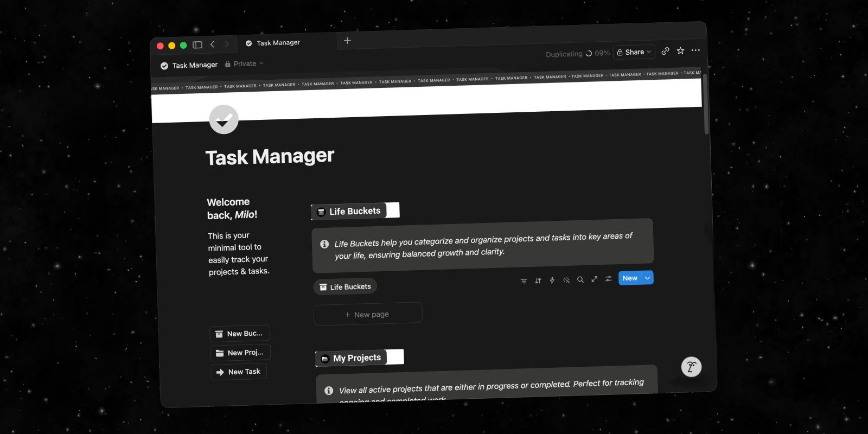This screenshot has width=868, height=434.
Task: Click the blue New button
Action: [x=629, y=278]
